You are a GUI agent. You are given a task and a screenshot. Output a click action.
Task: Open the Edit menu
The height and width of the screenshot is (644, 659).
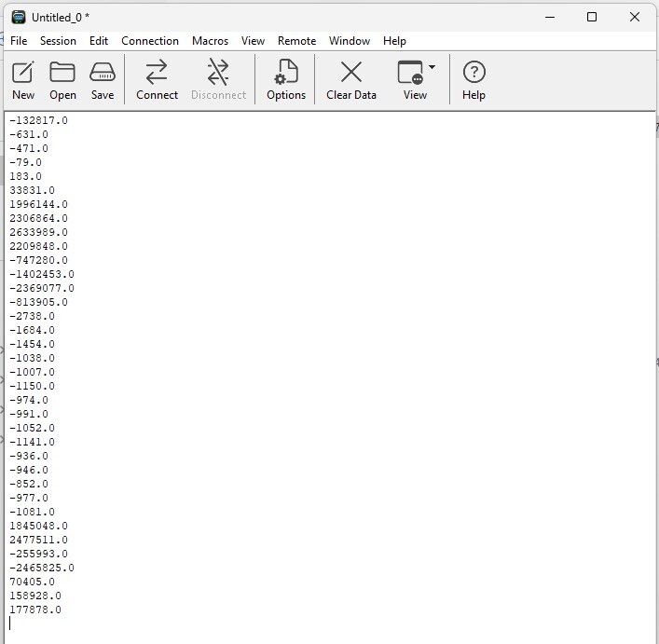[x=99, y=41]
